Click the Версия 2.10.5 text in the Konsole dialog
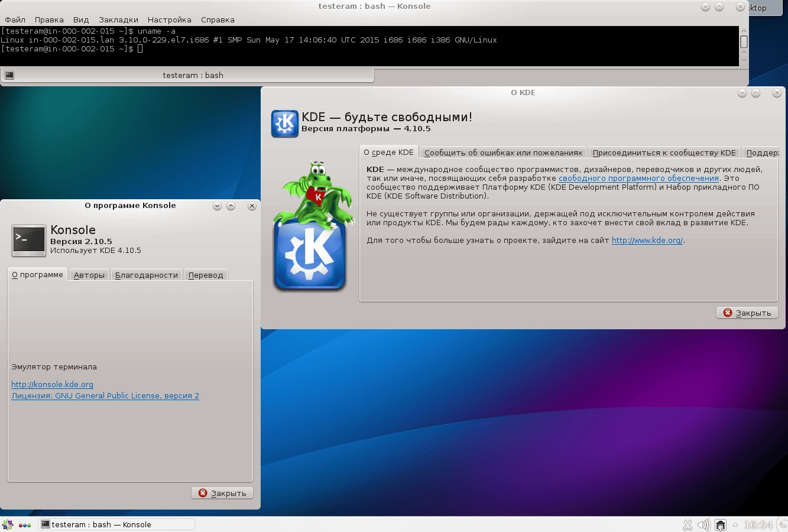Screen dimensions: 788x532 click(x=81, y=241)
